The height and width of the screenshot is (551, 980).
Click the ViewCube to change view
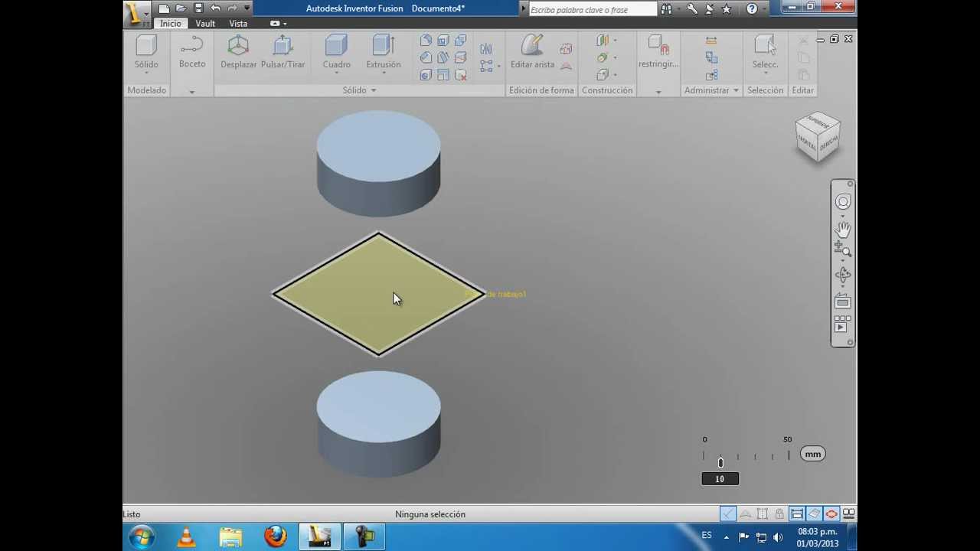click(816, 136)
